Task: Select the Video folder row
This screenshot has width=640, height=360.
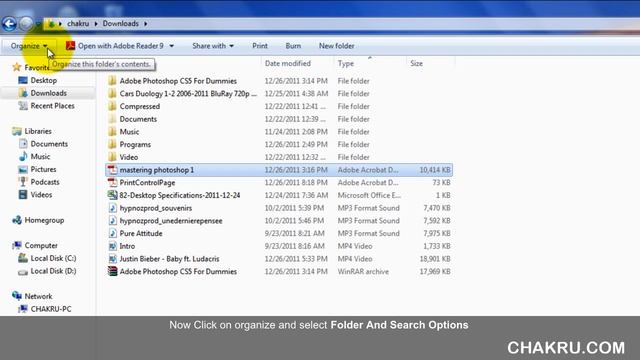Action: click(279, 157)
